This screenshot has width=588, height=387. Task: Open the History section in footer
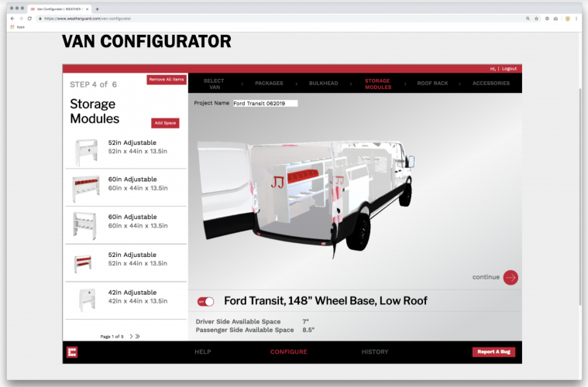(375, 352)
